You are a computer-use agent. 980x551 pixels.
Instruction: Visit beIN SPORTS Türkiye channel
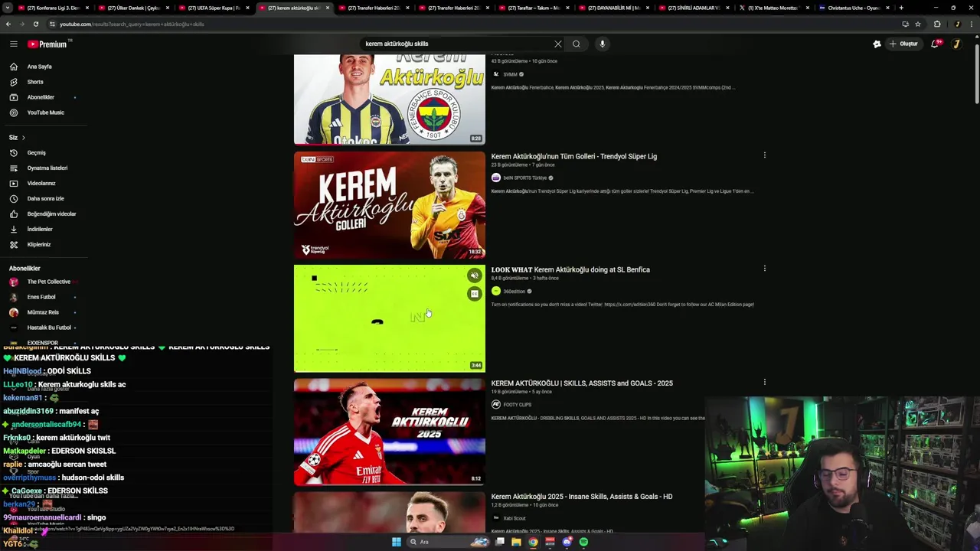point(524,178)
